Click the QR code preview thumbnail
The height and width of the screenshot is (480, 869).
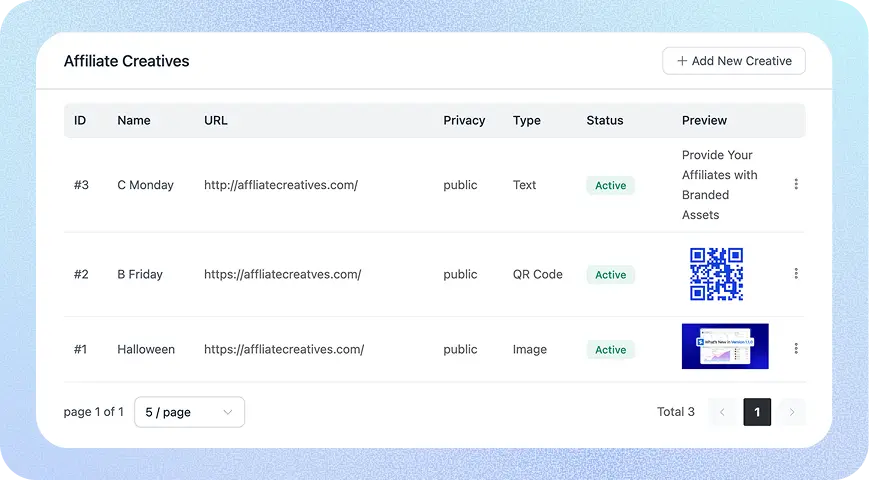716,274
